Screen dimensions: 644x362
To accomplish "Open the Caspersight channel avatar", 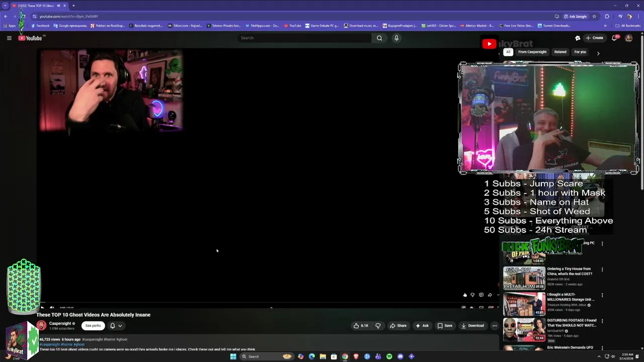I will [x=41, y=325].
